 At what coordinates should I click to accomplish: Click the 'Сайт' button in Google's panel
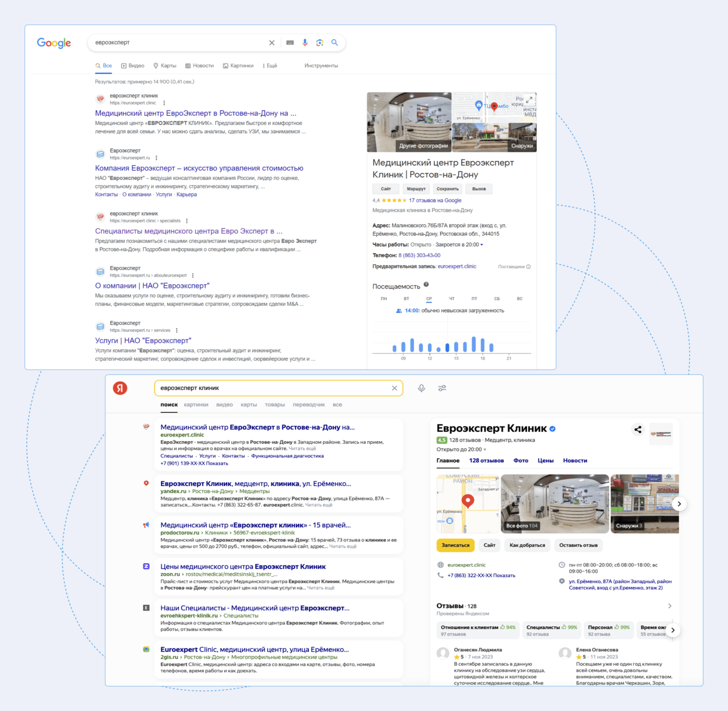[x=386, y=189]
